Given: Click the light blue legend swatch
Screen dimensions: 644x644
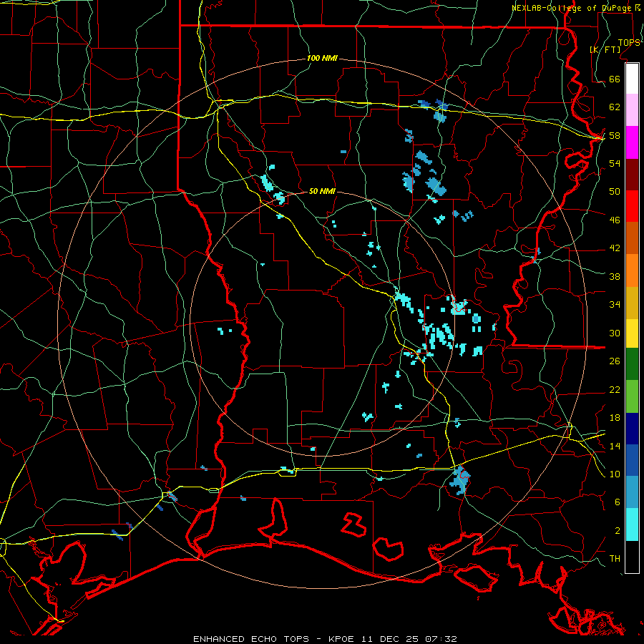Looking at the screenshot, I should pos(632,492).
